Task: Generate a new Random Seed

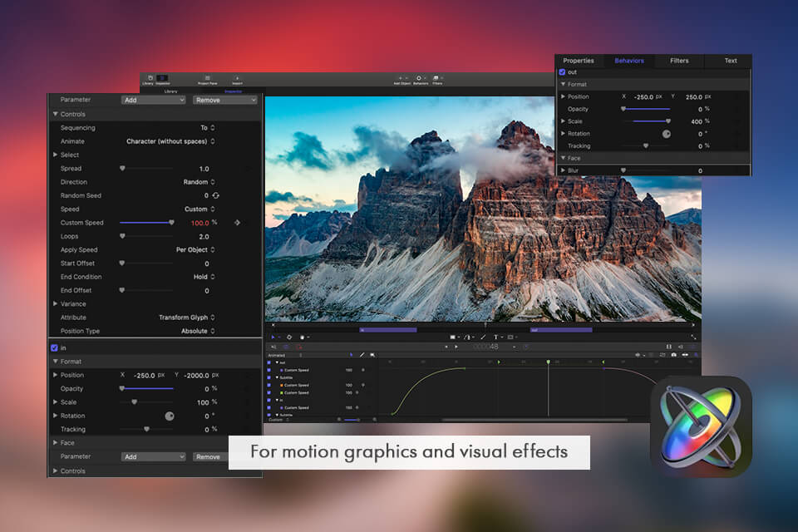Action: click(x=216, y=195)
